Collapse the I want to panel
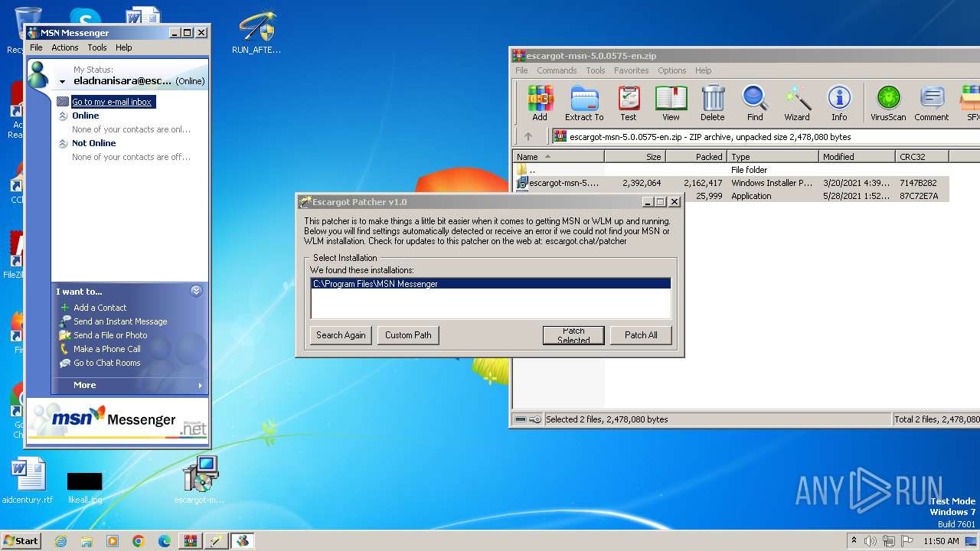Screen dimensions: 980x551 tap(196, 291)
